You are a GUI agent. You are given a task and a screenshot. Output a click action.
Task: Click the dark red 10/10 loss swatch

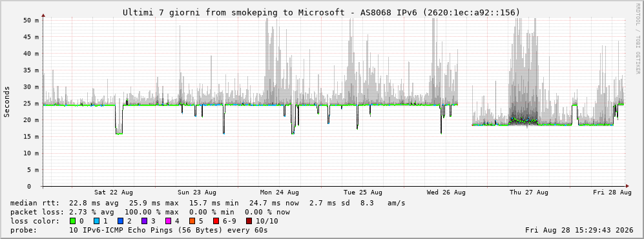249,221
